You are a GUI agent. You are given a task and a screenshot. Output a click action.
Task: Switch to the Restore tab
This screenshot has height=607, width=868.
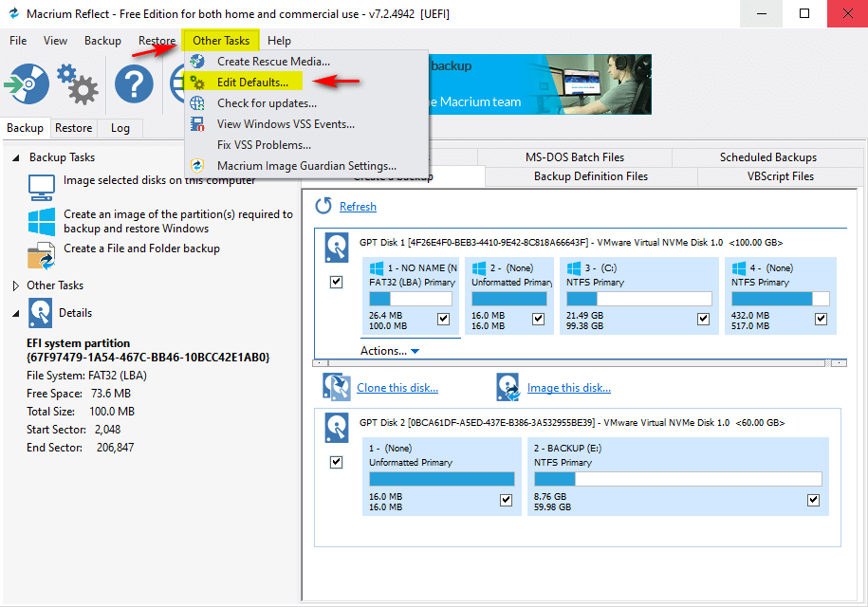point(74,128)
